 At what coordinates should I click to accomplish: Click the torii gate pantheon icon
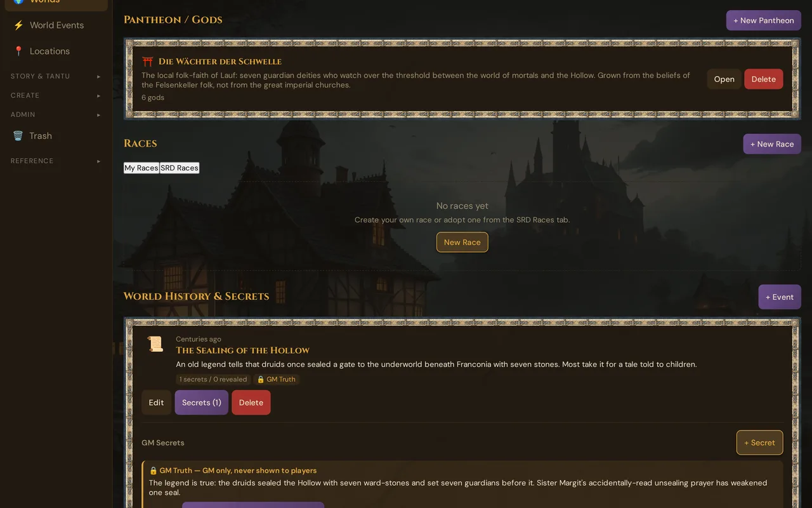[148, 62]
